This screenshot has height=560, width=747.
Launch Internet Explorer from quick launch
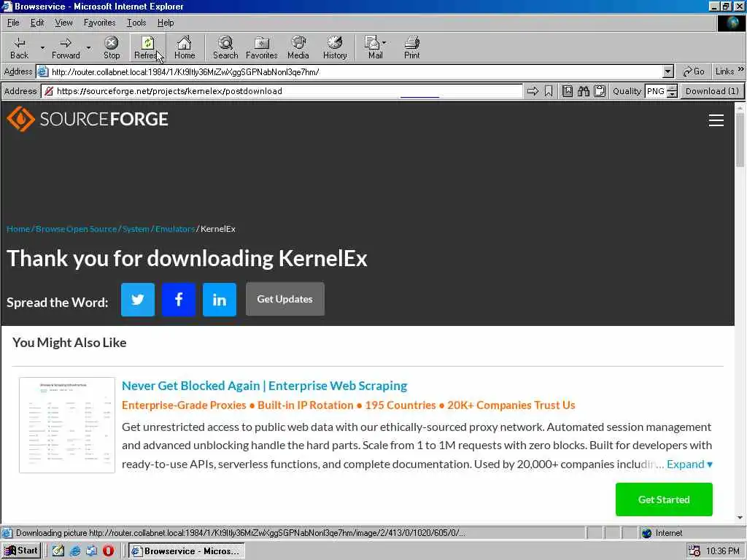[75, 551]
